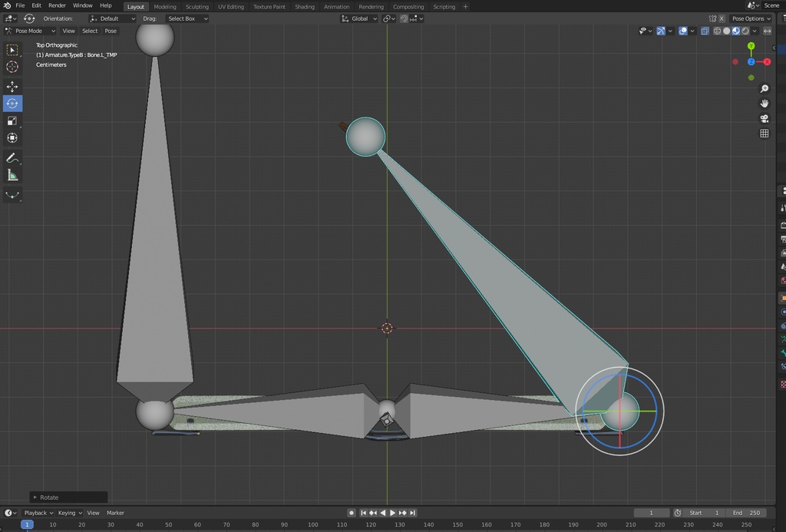Select the 3D Cursor tool
This screenshot has height=532, width=786.
[x=12, y=67]
